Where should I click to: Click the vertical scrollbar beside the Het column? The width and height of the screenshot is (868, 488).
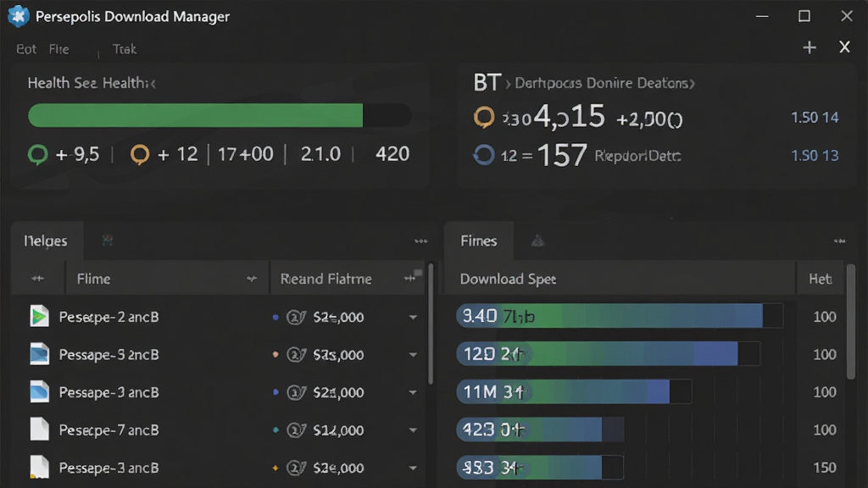[850, 321]
